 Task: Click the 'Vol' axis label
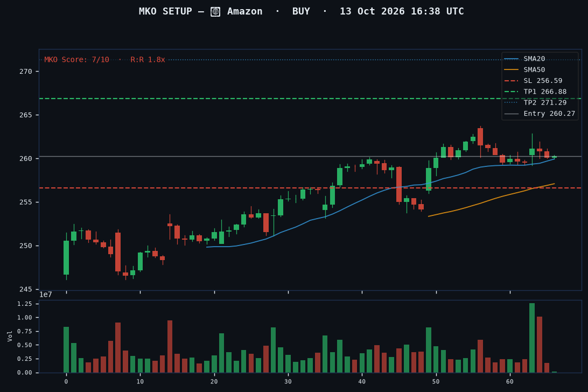pyautogui.click(x=10, y=336)
